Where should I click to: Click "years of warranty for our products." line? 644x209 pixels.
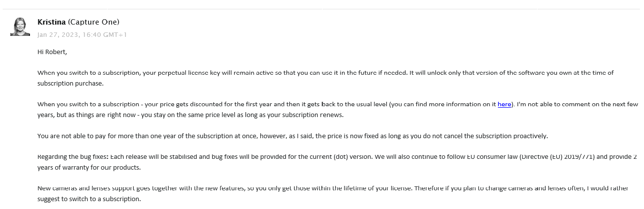click(x=89, y=168)
